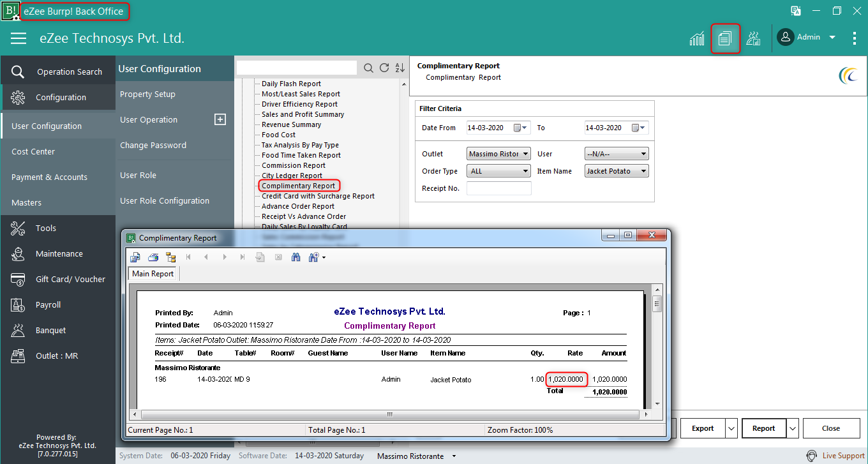The height and width of the screenshot is (464, 868).
Task: Click the A-Z sort icon above report list
Action: [x=400, y=68]
